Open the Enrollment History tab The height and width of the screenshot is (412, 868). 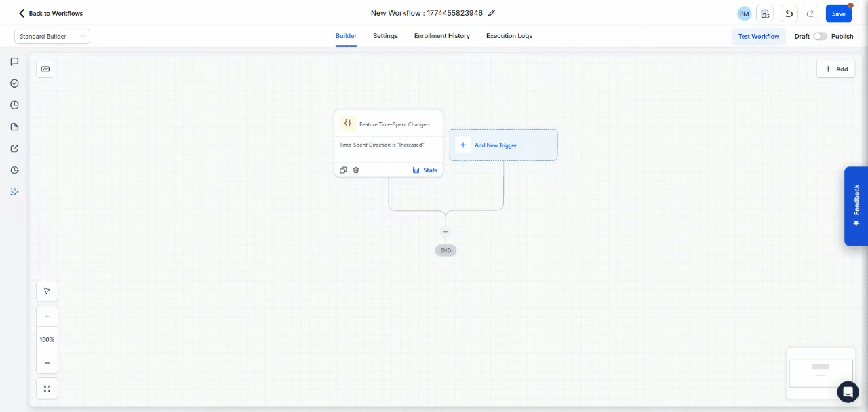(442, 36)
